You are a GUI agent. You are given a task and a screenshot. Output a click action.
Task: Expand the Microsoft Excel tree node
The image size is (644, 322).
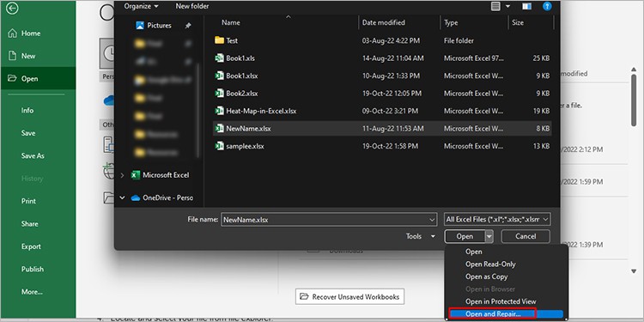tap(122, 175)
